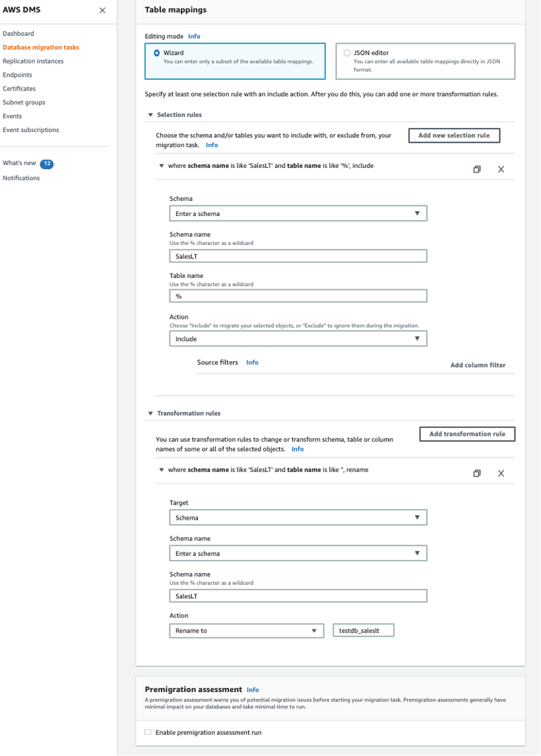Click the What's new notification badge
Viewport: 541px width, 756px height.
tap(46, 163)
